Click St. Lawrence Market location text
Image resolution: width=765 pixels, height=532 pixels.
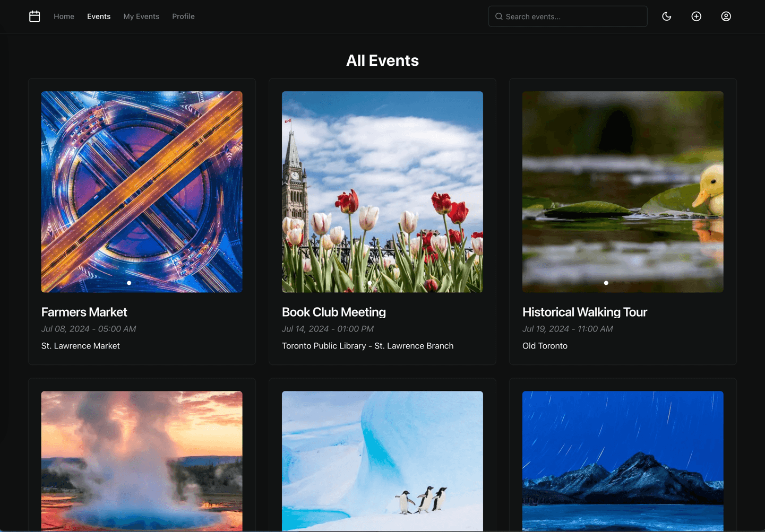81,346
